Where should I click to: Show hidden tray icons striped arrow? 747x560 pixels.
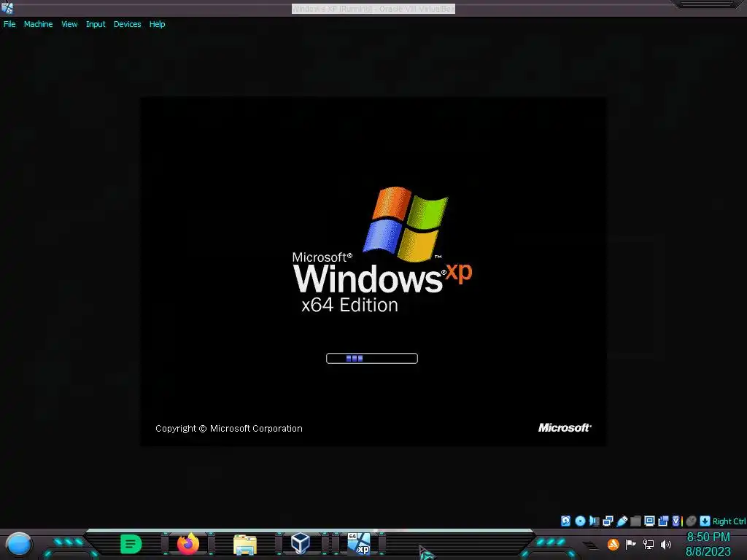click(590, 545)
